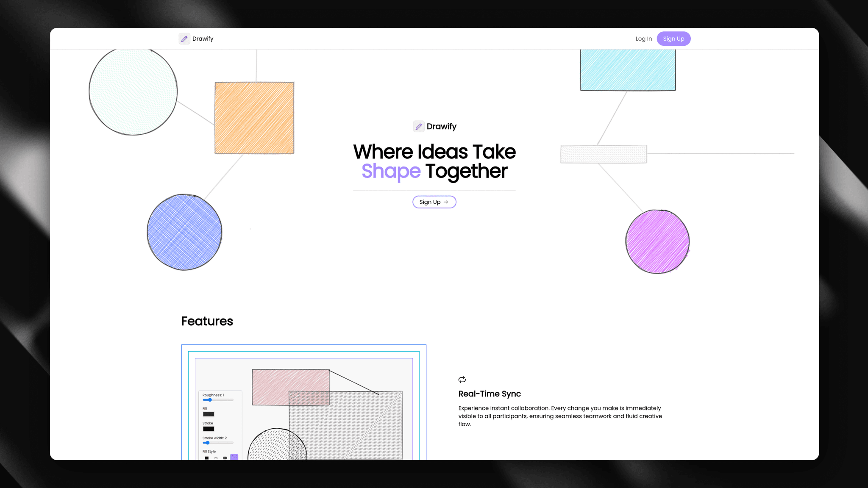
Task: Select the zigzag fill style icon
Action: click(x=216, y=457)
